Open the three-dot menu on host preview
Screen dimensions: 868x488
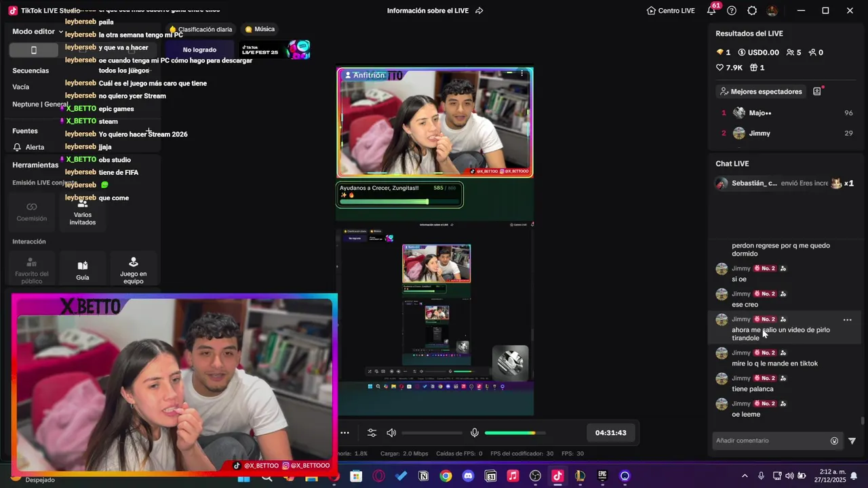[x=522, y=73]
